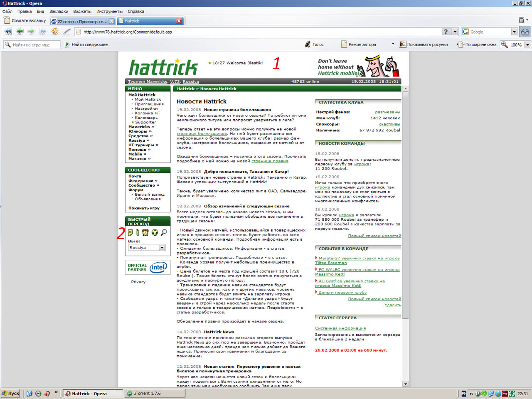532x399 pixels.
Task: Click the question mark icon in address bar
Action: (x=446, y=32)
